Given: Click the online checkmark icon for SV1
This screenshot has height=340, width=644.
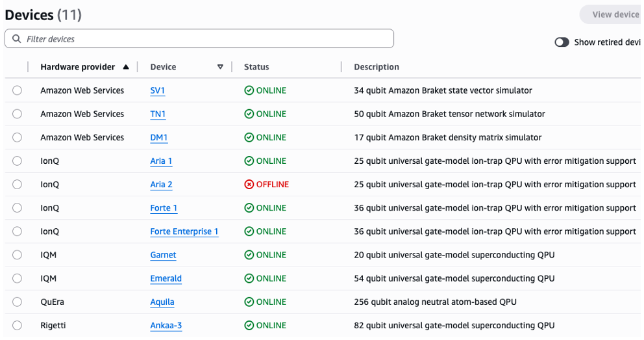Looking at the screenshot, I should point(249,90).
